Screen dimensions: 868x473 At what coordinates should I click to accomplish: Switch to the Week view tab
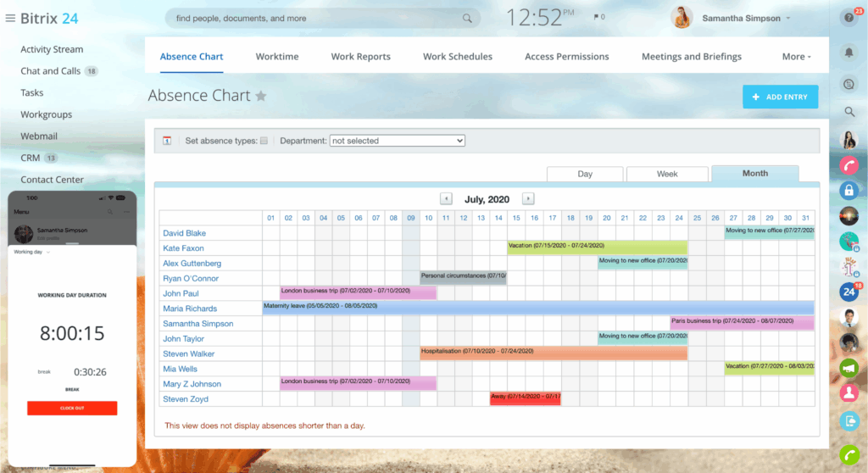[x=667, y=174]
